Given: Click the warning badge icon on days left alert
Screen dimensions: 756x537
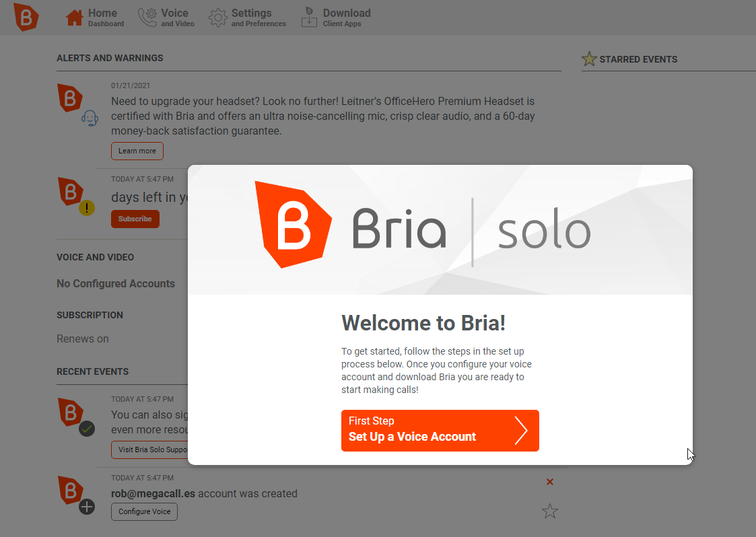Looking at the screenshot, I should tap(87, 208).
